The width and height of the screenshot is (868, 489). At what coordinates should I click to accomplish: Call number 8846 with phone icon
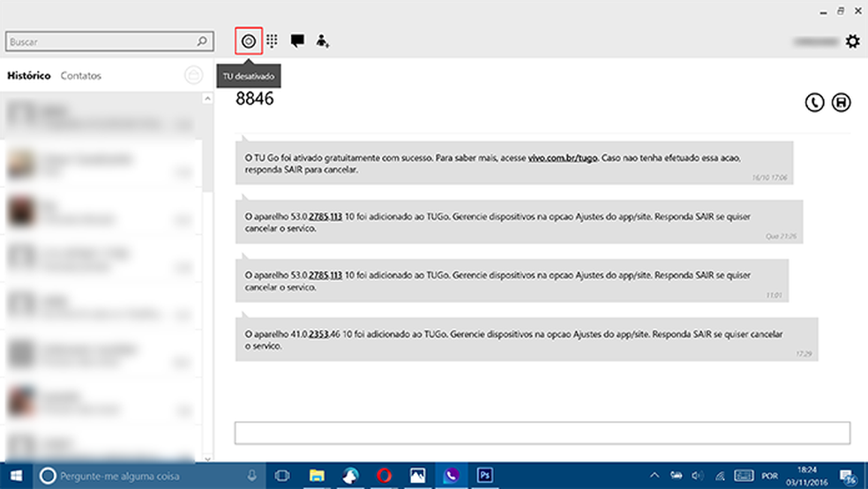814,102
